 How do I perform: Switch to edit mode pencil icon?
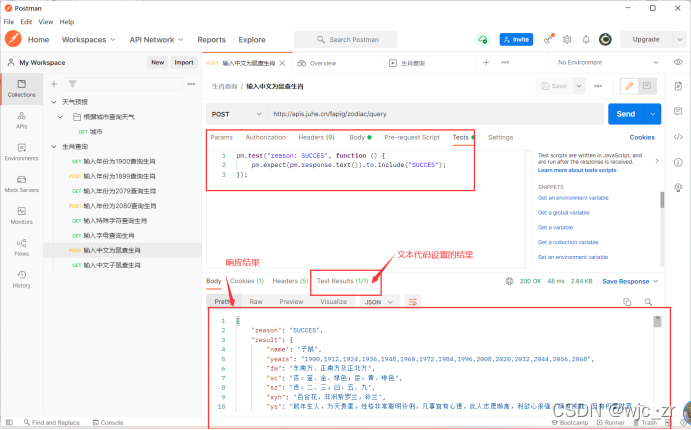point(629,86)
